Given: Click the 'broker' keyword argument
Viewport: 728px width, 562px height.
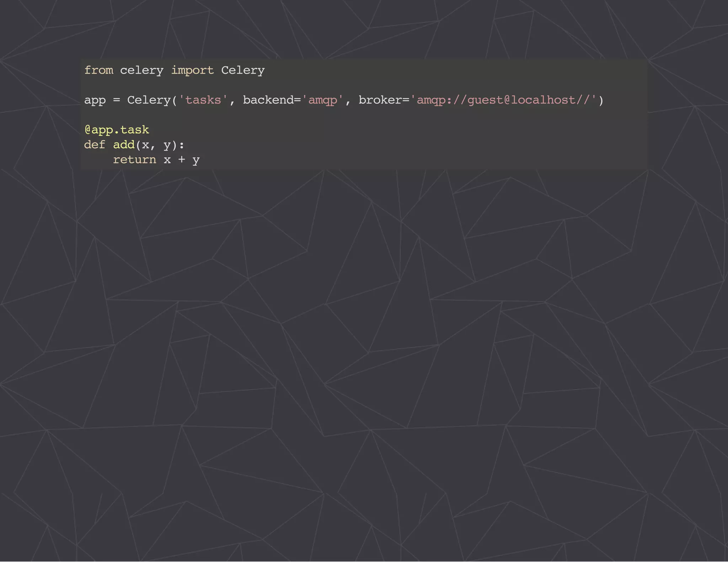Looking at the screenshot, I should pyautogui.click(x=380, y=100).
